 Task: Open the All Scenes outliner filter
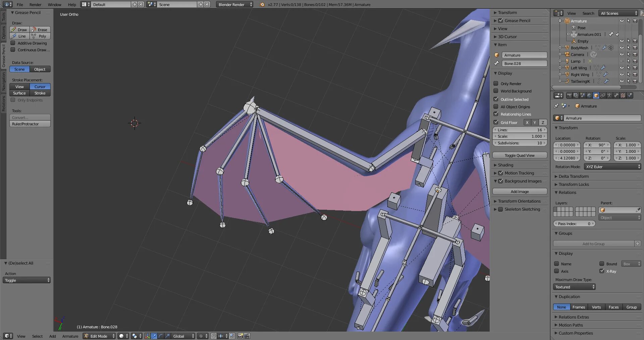[x=619, y=13]
